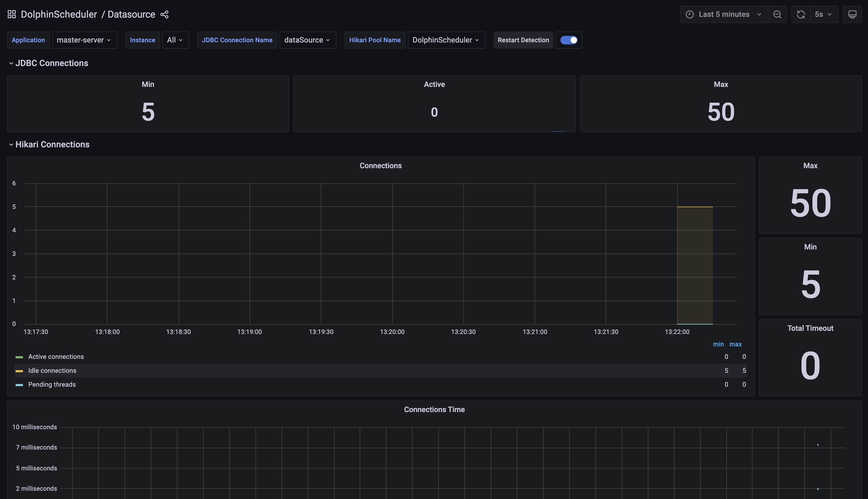This screenshot has height=499, width=868.
Task: Open the Instance All dropdown
Action: [175, 40]
